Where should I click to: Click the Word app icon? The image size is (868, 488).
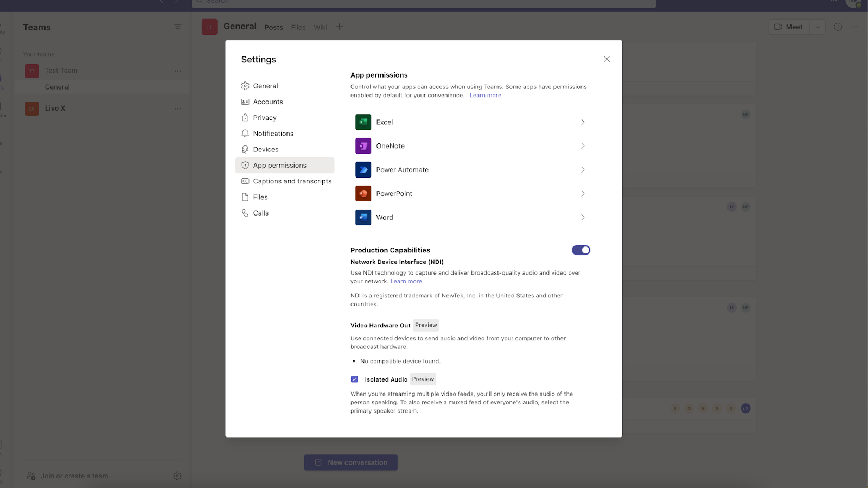[363, 218]
